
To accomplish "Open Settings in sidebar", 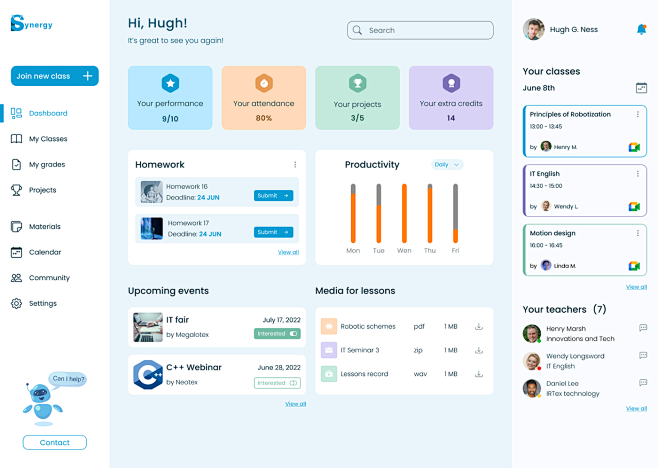I will click(x=34, y=303).
